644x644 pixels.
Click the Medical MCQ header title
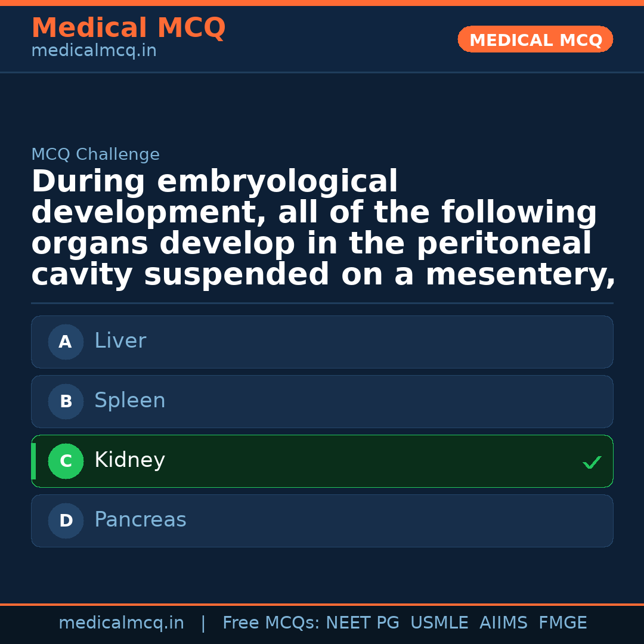click(x=128, y=28)
